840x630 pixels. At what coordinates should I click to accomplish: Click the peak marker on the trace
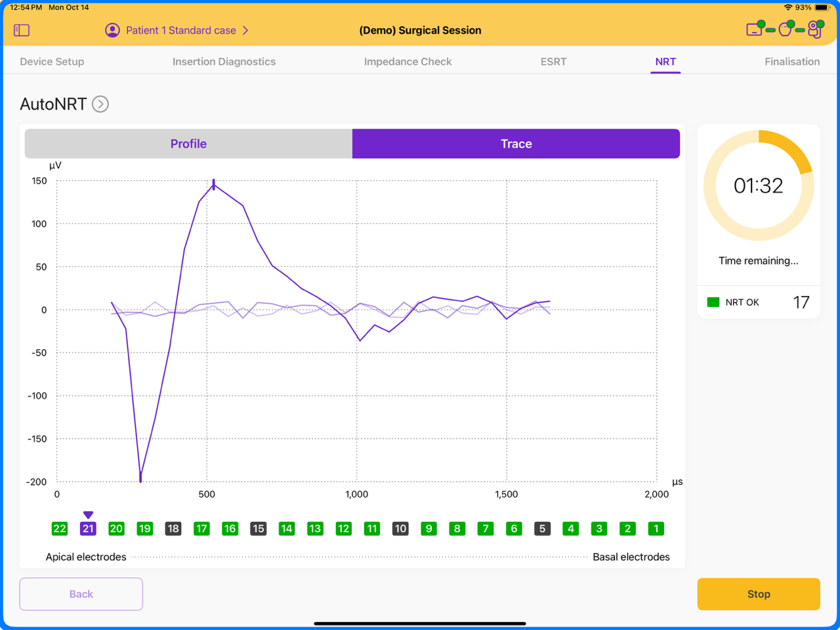(x=213, y=184)
